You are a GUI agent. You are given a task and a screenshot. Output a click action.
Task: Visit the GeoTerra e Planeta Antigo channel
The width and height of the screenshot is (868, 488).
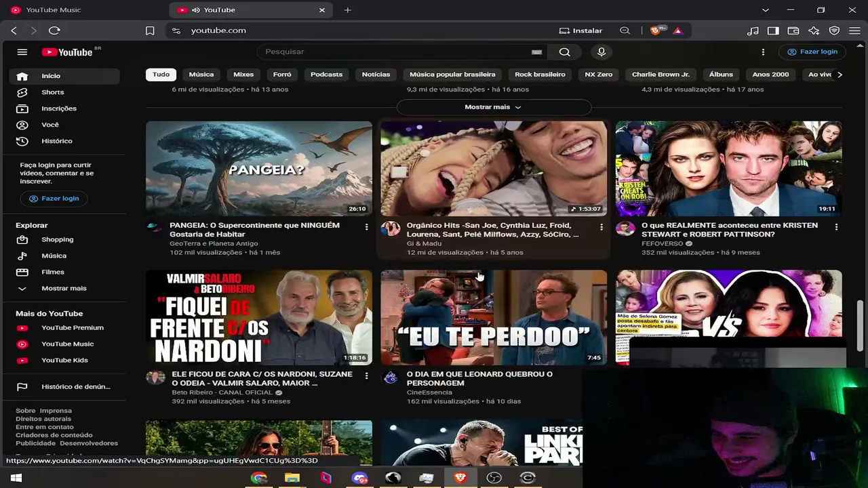214,243
